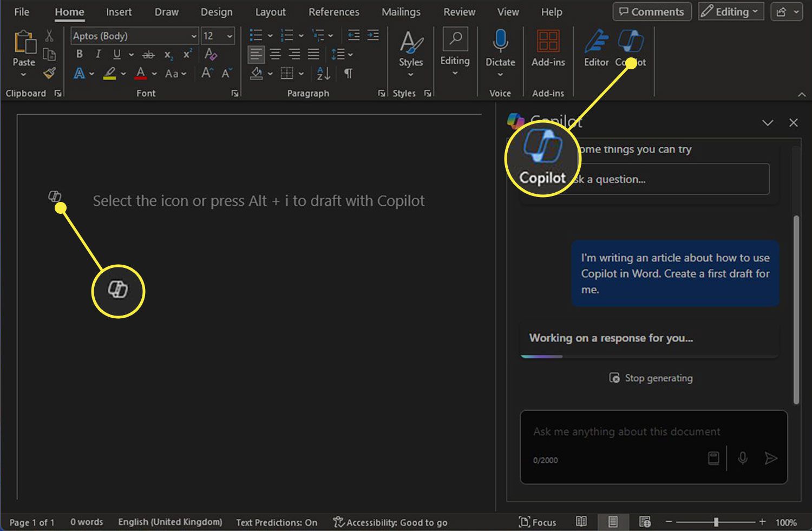Switch to the Insert ribbon tab

[119, 12]
